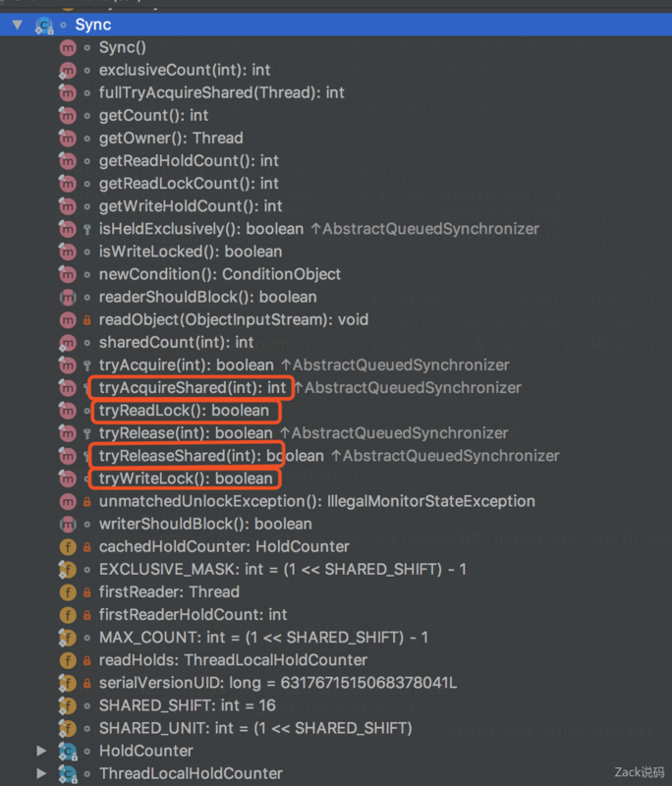Select fullTryAcquireShared(Thread): int method
The width and height of the screenshot is (672, 786).
point(222,92)
